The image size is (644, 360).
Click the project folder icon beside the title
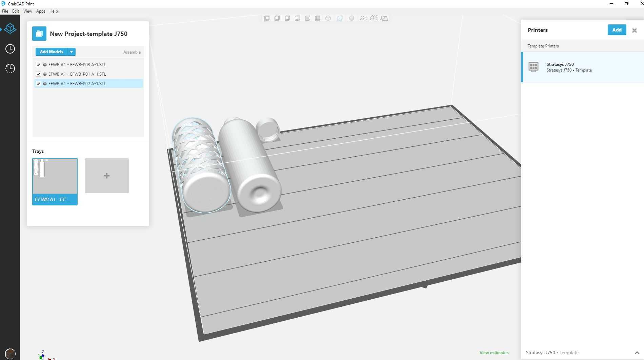39,34
